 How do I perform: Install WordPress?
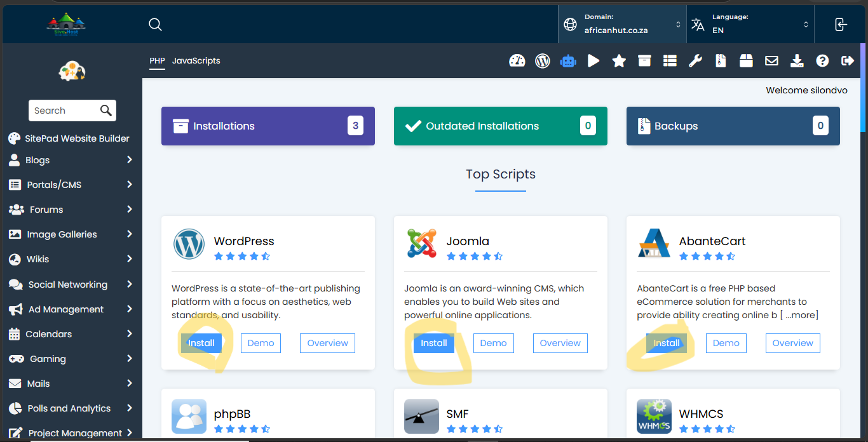[x=201, y=343]
